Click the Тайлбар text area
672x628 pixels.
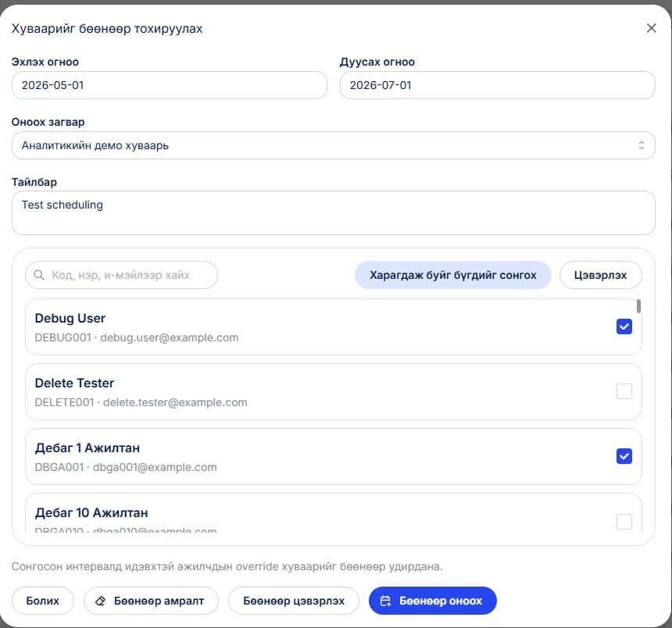[334, 213]
